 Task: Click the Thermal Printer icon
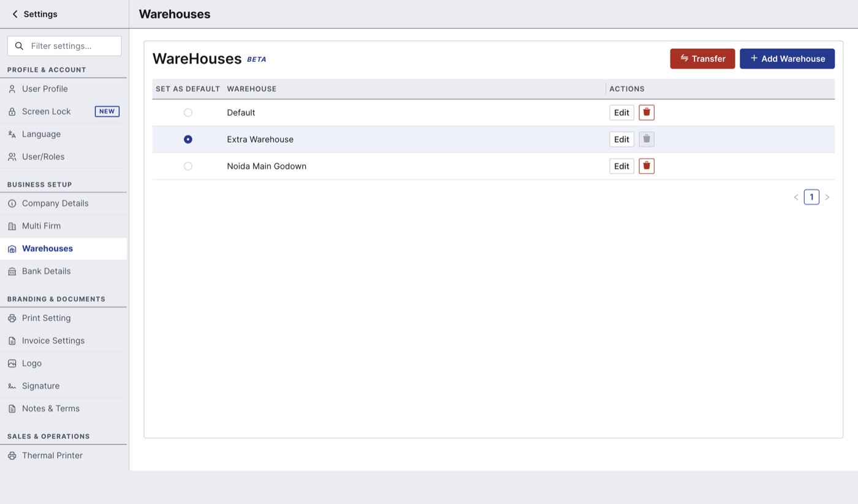(x=12, y=456)
